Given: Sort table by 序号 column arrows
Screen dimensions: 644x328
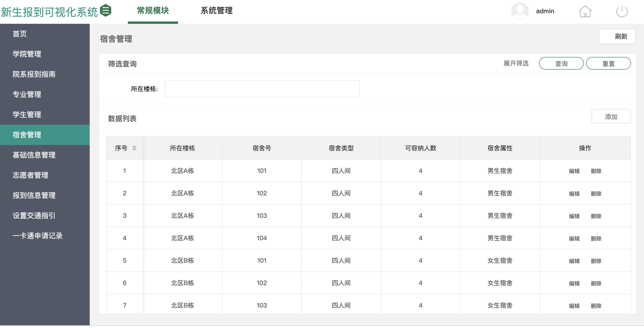Looking at the screenshot, I should click(134, 148).
